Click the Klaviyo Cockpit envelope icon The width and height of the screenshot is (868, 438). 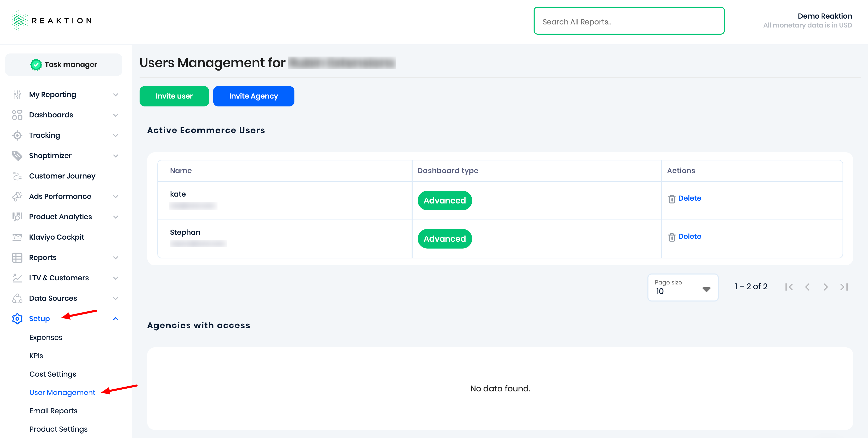click(x=17, y=237)
